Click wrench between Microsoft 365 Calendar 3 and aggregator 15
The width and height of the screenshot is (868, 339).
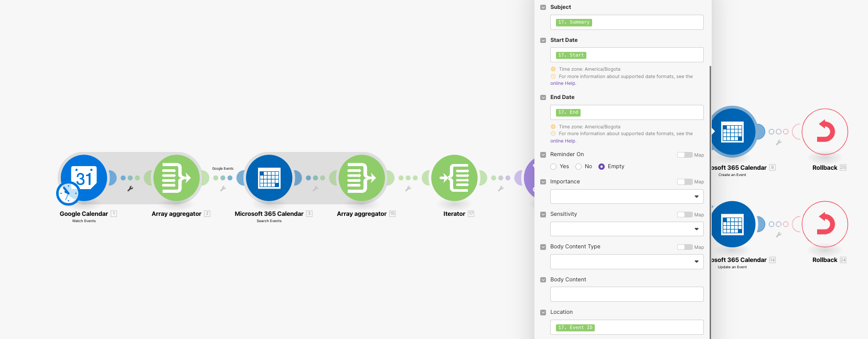315,189
